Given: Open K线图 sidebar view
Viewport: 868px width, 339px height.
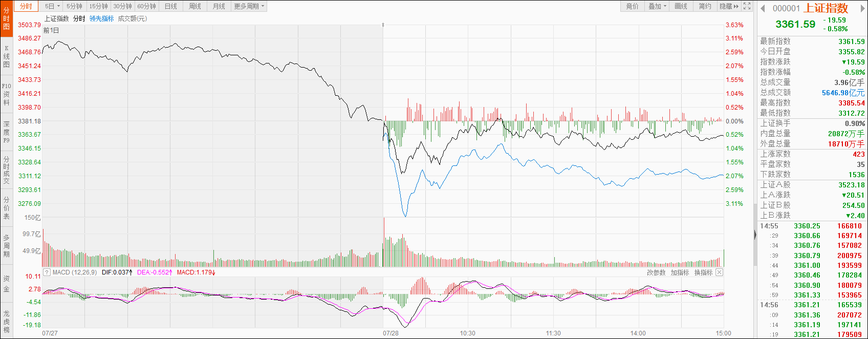Looking at the screenshot, I should click(6, 56).
